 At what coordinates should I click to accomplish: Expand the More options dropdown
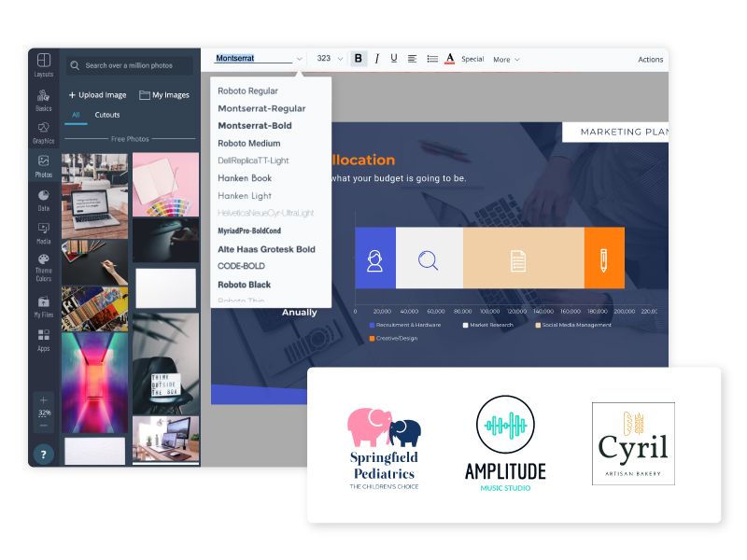click(506, 60)
